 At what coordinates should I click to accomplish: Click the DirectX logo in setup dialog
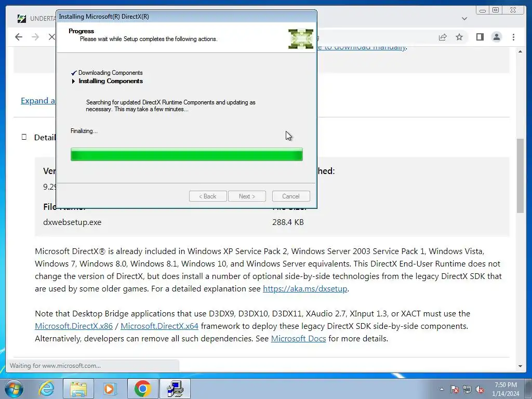301,38
